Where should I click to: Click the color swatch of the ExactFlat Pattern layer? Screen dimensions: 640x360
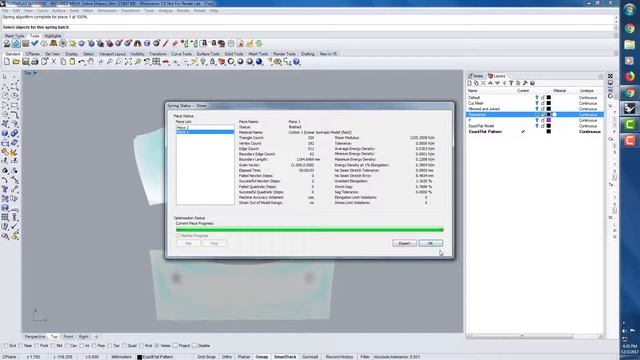click(x=549, y=131)
